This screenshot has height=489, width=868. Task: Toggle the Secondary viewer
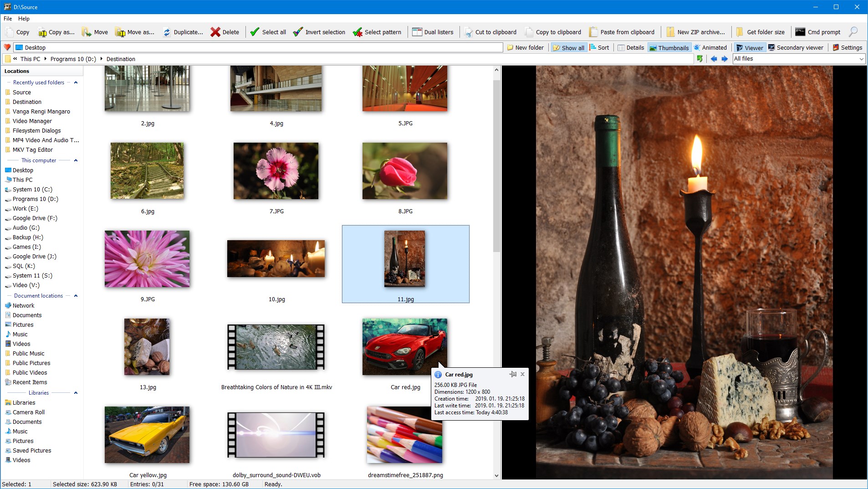[796, 47]
